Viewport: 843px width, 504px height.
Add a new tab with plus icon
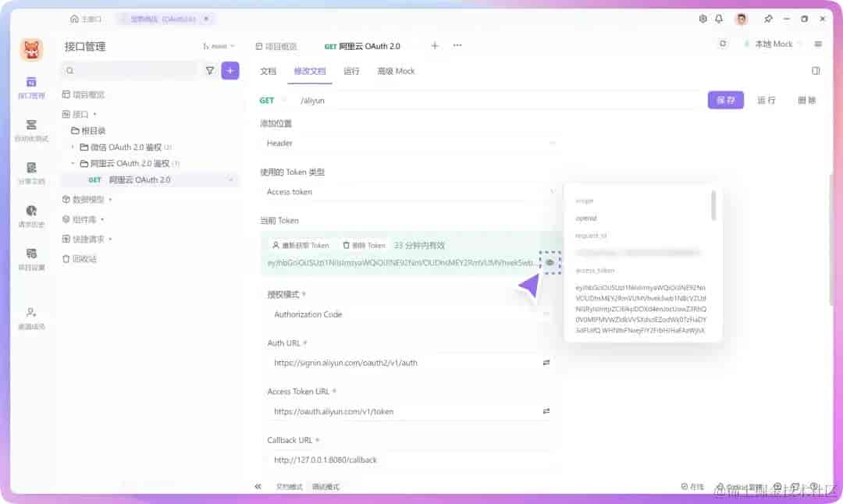tap(435, 46)
